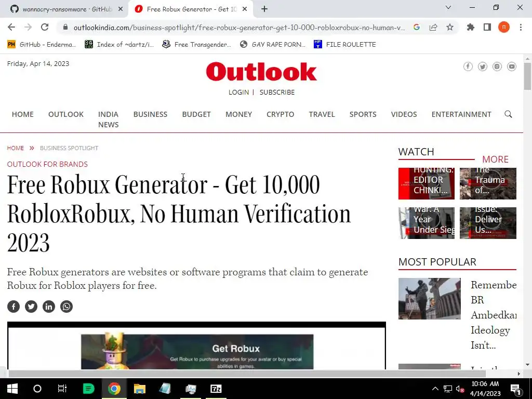Play the Deliver Us video thumbnail
Viewport: 532px width, 399px height.
[488, 223]
